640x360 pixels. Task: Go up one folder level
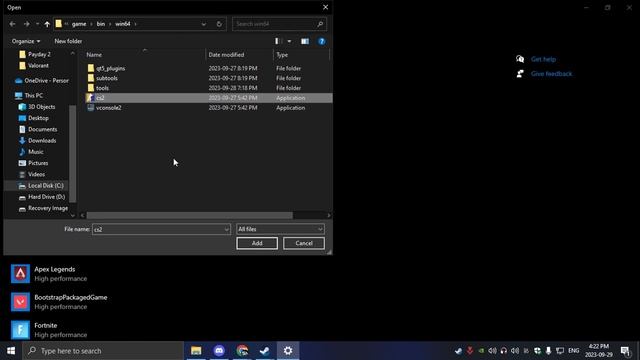coord(47,24)
